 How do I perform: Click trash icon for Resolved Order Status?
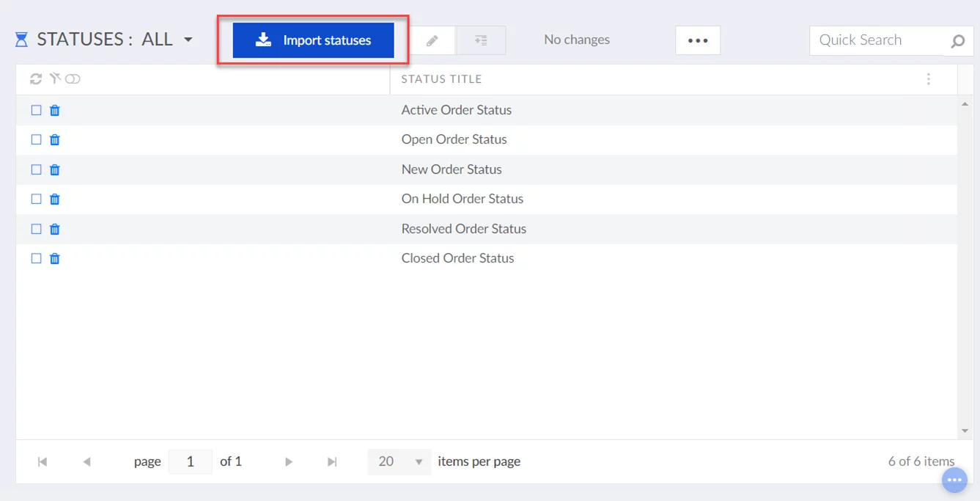click(55, 230)
